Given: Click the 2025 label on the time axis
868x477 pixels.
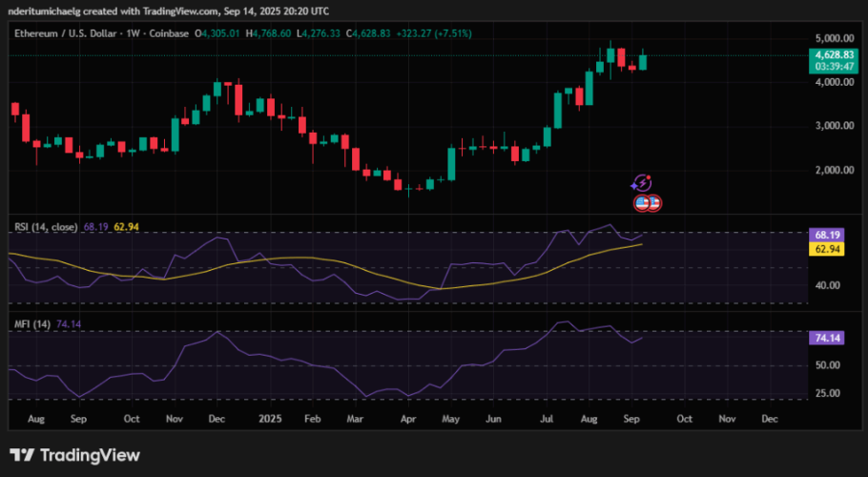Looking at the screenshot, I should tap(271, 419).
